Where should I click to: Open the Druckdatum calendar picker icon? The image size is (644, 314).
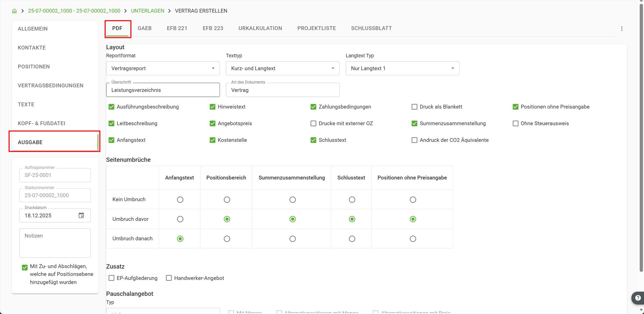(x=81, y=215)
